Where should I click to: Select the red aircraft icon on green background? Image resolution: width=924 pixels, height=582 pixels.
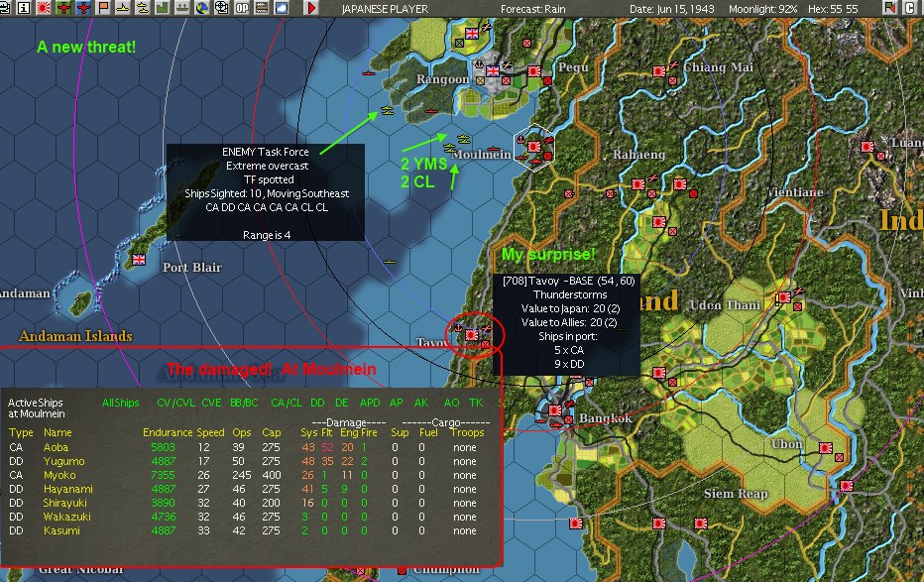click(x=63, y=8)
